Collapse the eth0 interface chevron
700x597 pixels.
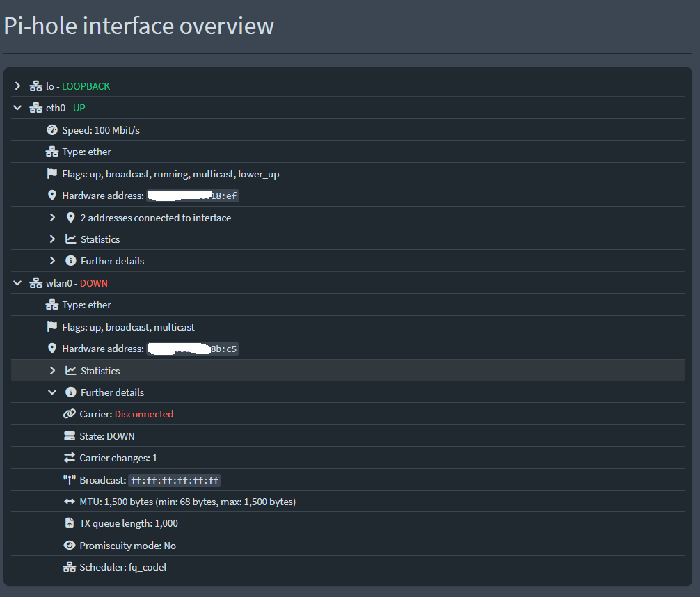point(17,108)
